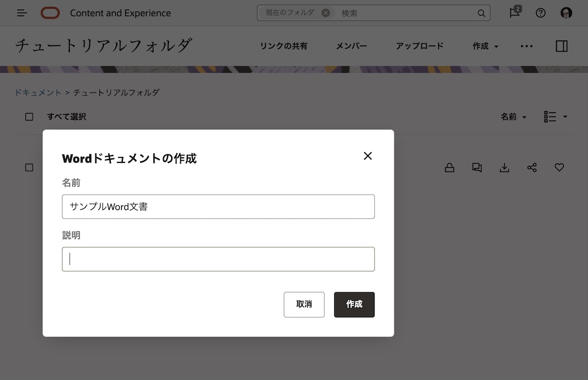Select the lock icon to reserve the item

[450, 167]
